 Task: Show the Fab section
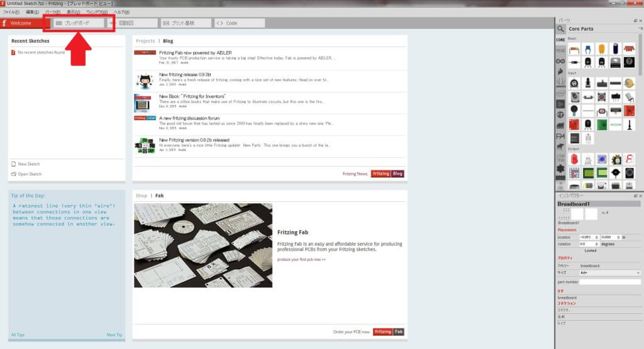pos(159,196)
